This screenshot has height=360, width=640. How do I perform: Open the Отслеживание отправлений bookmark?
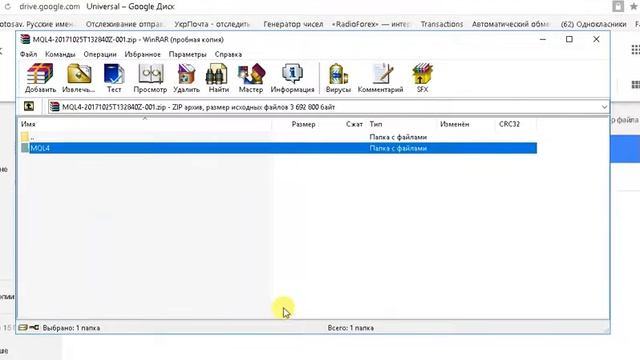(124, 24)
